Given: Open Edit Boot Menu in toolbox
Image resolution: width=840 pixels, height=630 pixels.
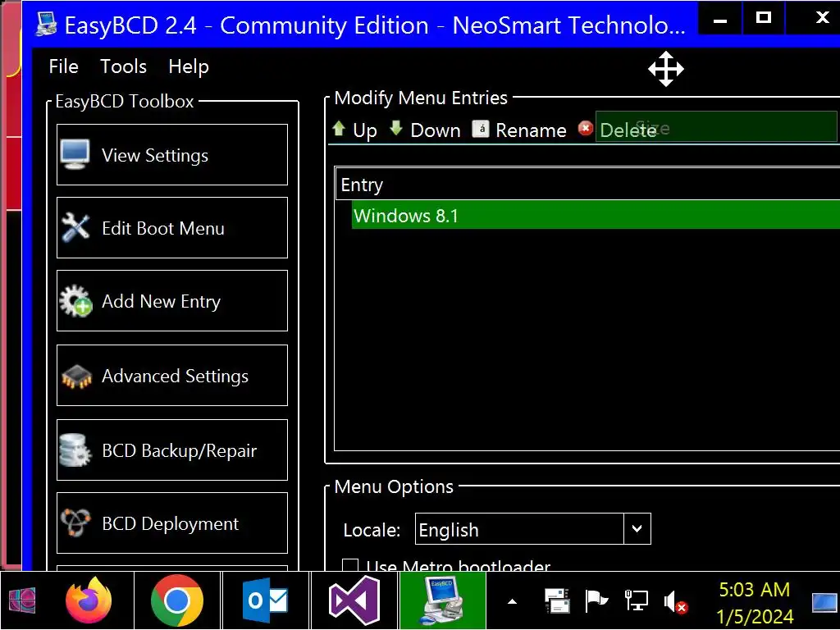Looking at the screenshot, I should [172, 228].
